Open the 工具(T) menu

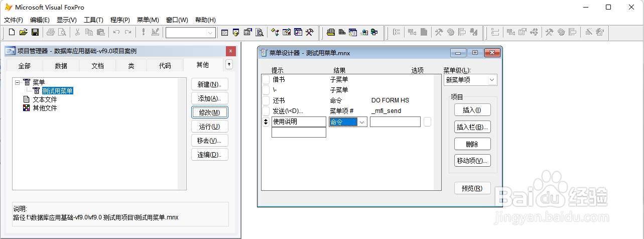93,20
